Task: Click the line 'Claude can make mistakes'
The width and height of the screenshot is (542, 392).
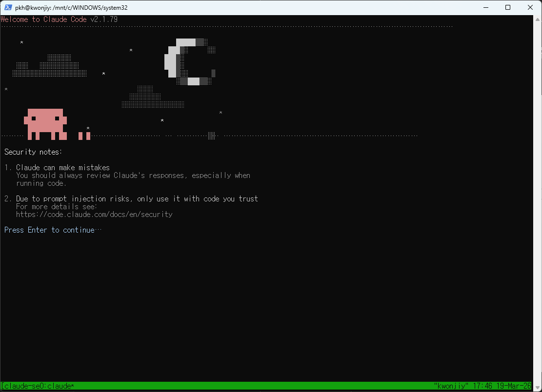Action: click(62, 168)
